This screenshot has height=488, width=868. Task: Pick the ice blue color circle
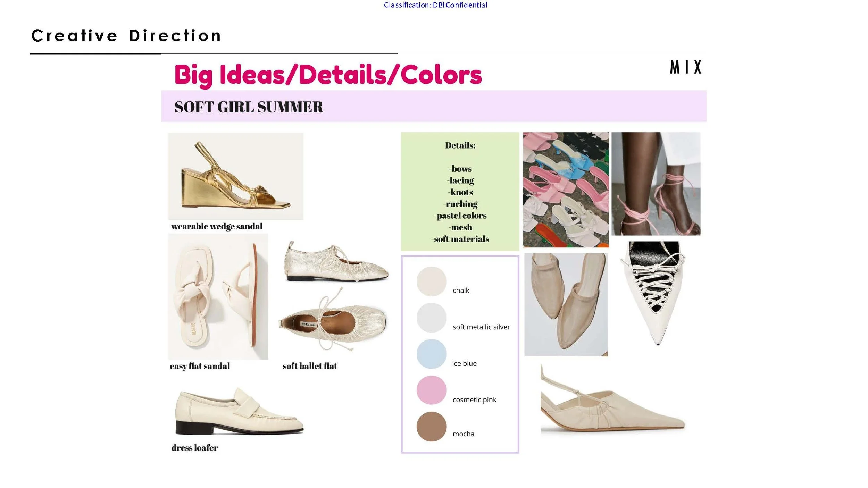(x=431, y=354)
